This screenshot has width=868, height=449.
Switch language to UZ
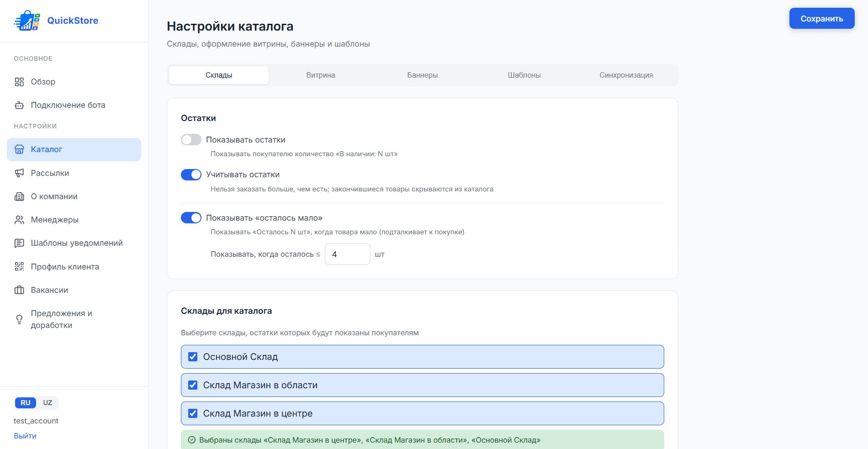point(48,403)
